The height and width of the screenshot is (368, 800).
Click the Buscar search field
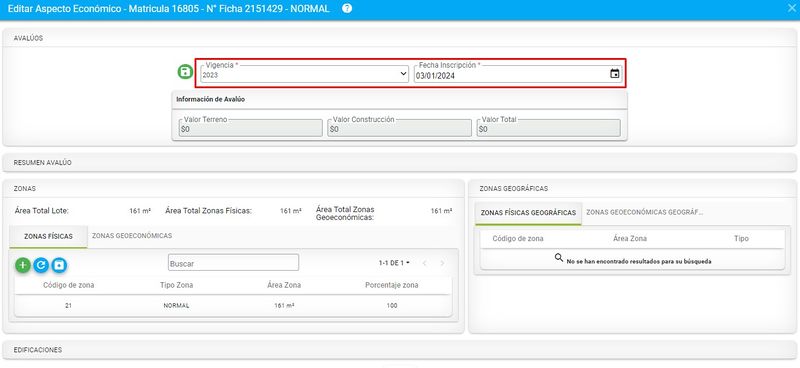coord(234,263)
